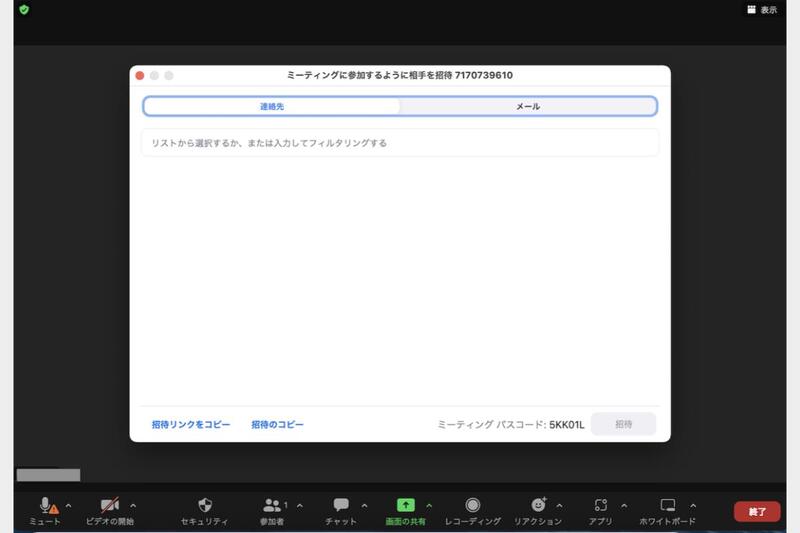
Task: Open share screen options caret
Action: tap(429, 505)
